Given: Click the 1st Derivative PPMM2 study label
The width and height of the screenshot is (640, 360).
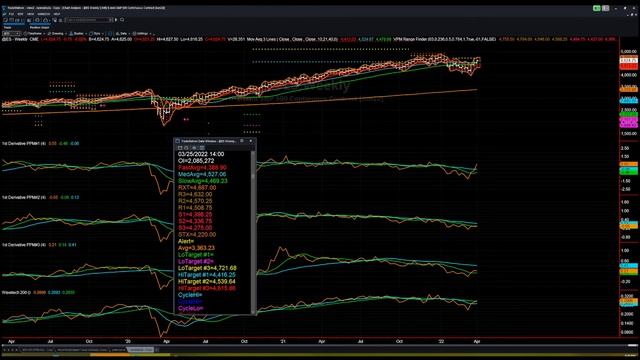Looking at the screenshot, I should (x=24, y=198).
